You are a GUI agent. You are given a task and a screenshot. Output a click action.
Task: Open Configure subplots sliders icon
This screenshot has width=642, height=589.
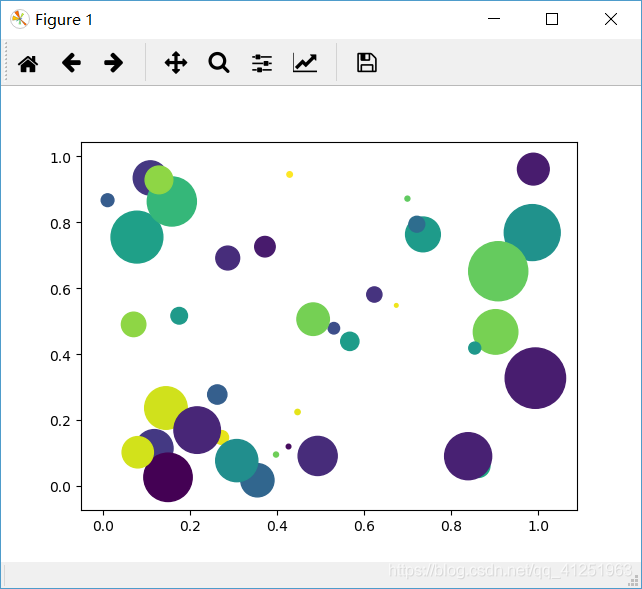(x=262, y=63)
